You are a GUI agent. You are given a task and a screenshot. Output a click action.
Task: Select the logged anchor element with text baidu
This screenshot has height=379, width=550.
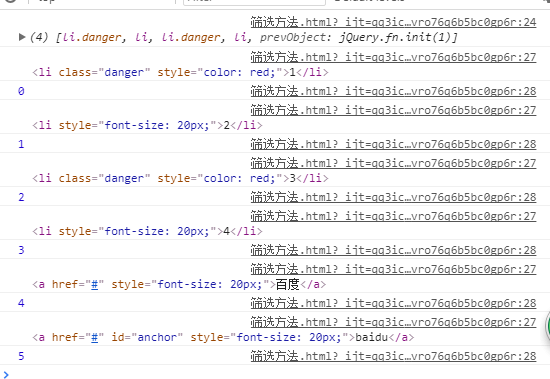tap(223, 337)
